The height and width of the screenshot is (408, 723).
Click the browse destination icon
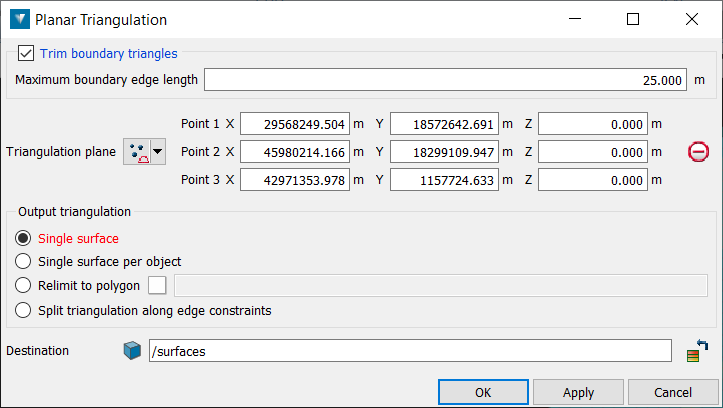[697, 351]
